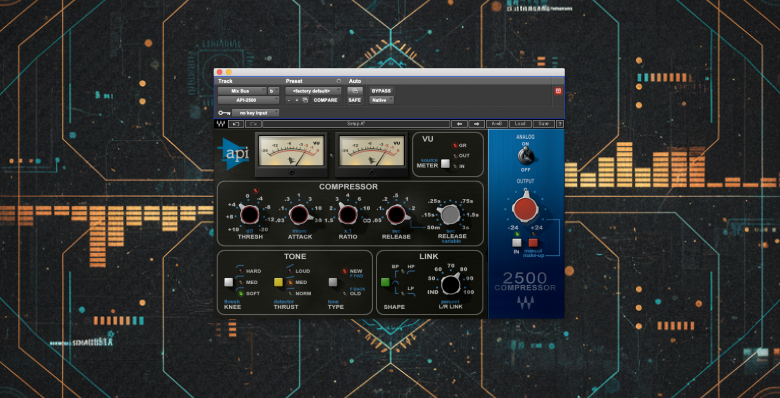The height and width of the screenshot is (398, 780).
Task: Click the LOUD thrust LED
Action: (x=291, y=271)
